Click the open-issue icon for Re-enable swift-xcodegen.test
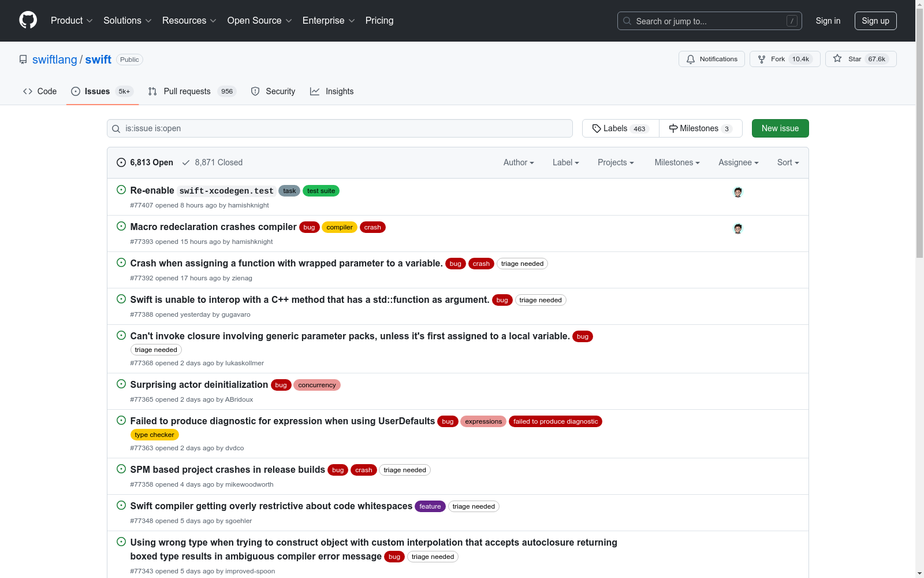This screenshot has height=578, width=924. pyautogui.click(x=121, y=190)
